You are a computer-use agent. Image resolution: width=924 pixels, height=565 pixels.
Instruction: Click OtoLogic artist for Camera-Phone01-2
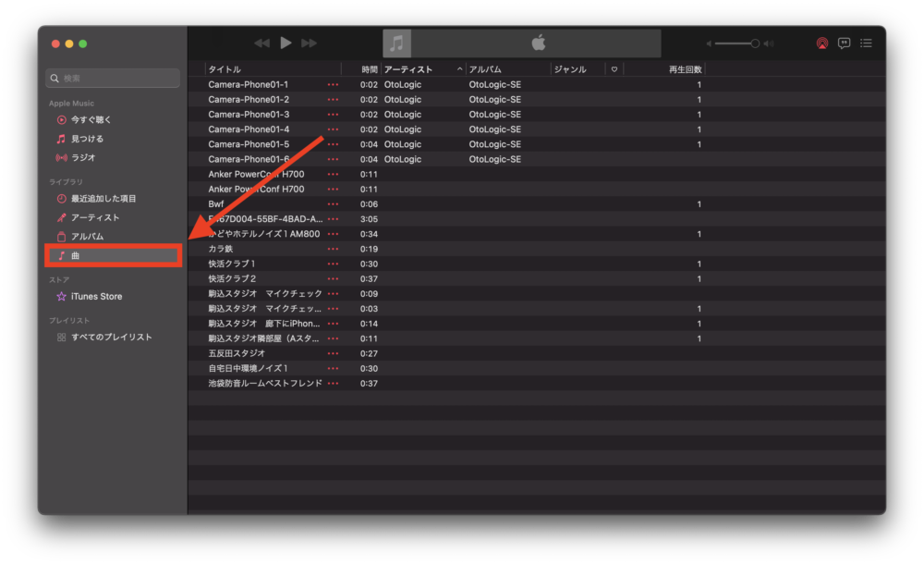point(403,100)
